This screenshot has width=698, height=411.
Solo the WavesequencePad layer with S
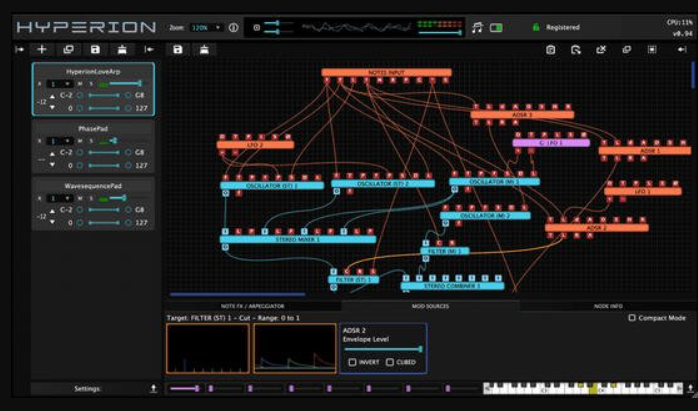point(91,199)
